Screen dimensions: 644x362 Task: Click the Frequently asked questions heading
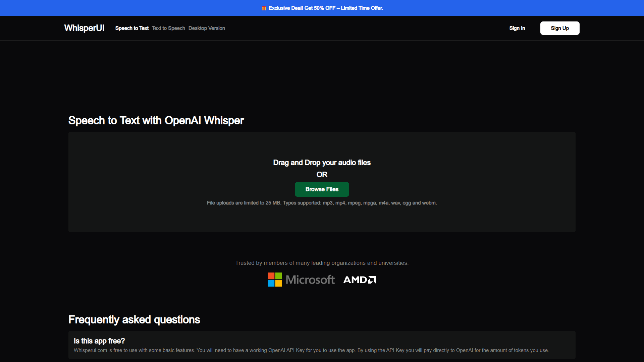pyautogui.click(x=134, y=319)
